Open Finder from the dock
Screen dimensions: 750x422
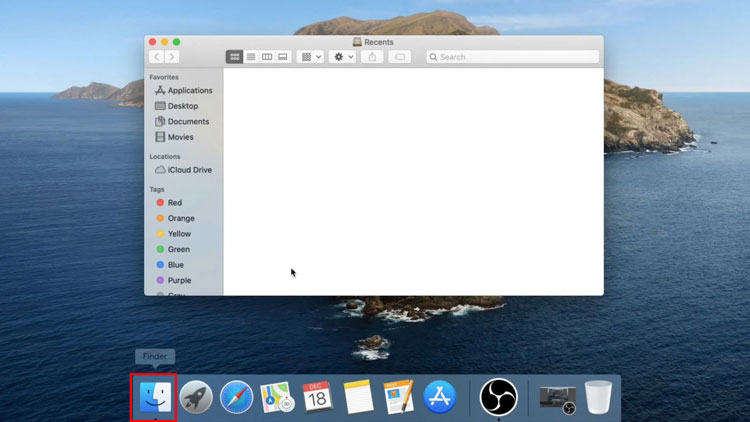pos(155,397)
